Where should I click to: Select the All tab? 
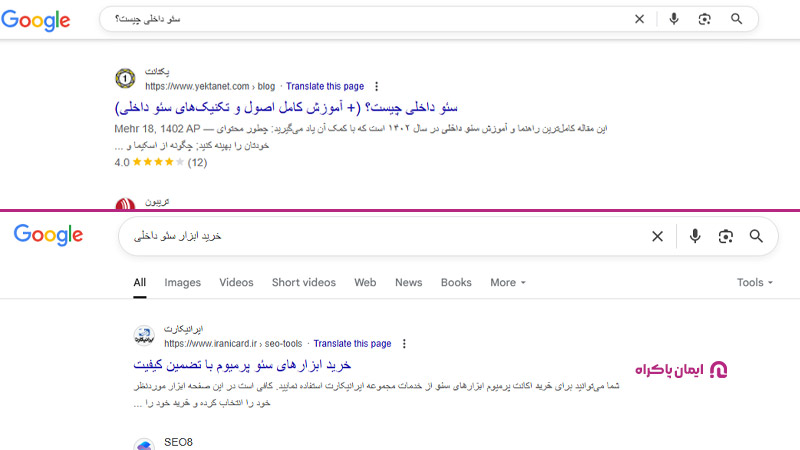139,283
